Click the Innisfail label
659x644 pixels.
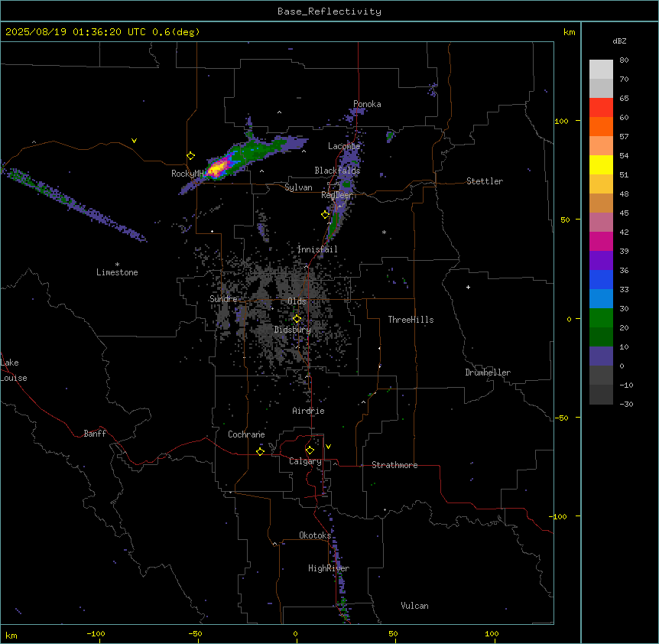(x=317, y=249)
